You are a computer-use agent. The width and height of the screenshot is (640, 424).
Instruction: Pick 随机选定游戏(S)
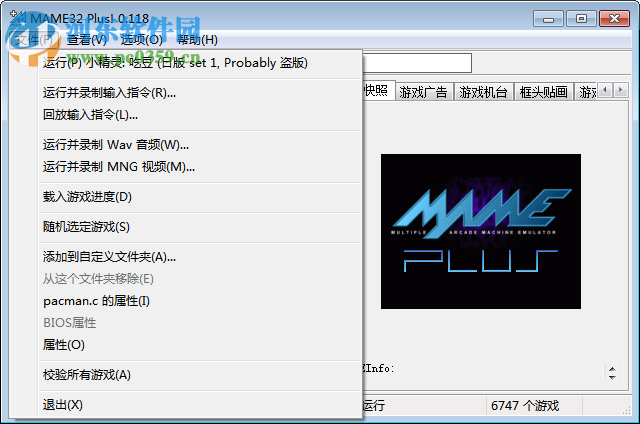tap(200, 227)
